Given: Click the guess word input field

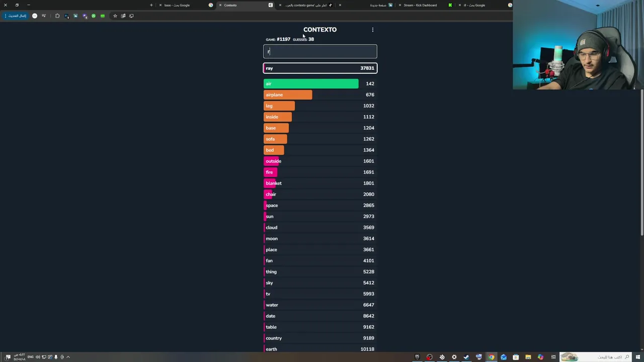Looking at the screenshot, I should pos(320,51).
